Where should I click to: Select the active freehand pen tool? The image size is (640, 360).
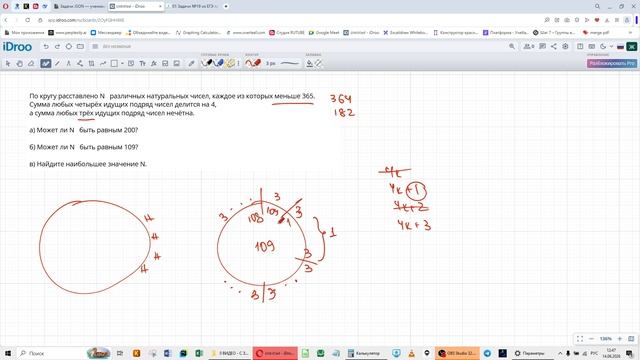[x=45, y=63]
